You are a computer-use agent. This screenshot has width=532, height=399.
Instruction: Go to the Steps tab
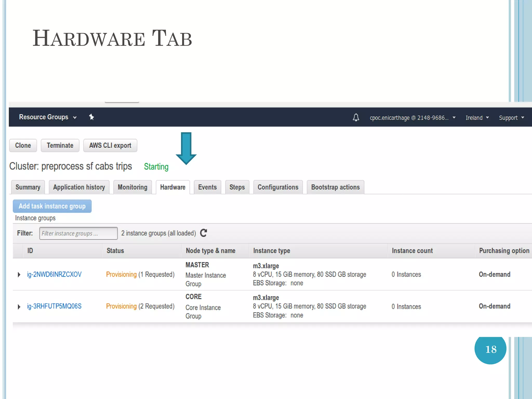pos(237,187)
